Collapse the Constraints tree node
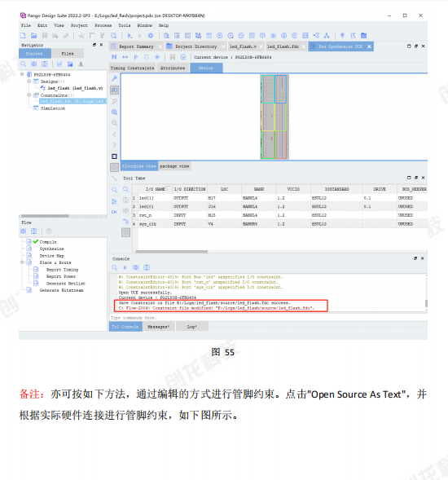448x480 pixels. [x=29, y=95]
